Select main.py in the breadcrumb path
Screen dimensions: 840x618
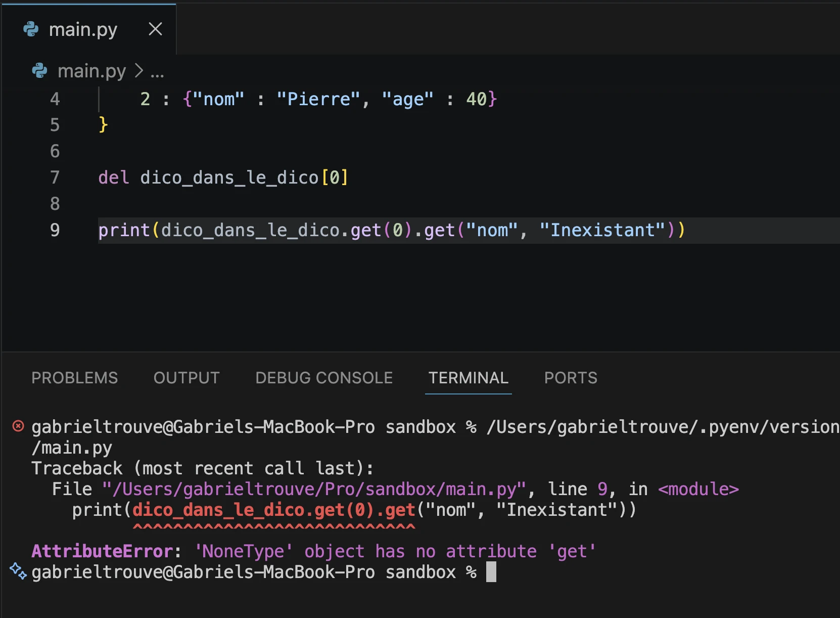tap(91, 71)
